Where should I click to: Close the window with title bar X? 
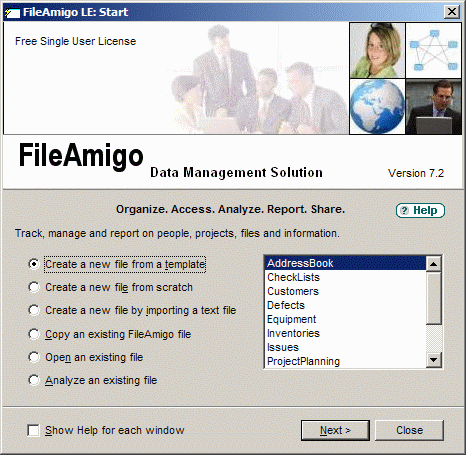pyautogui.click(x=452, y=12)
